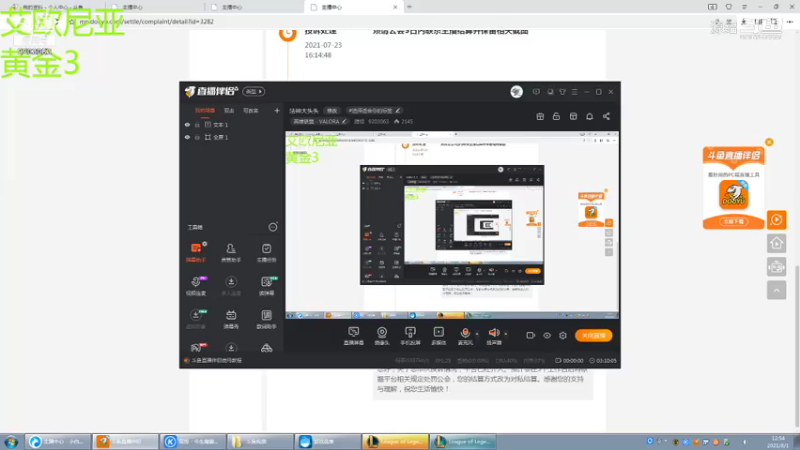Mute the 麦克风 microphone

(465, 336)
